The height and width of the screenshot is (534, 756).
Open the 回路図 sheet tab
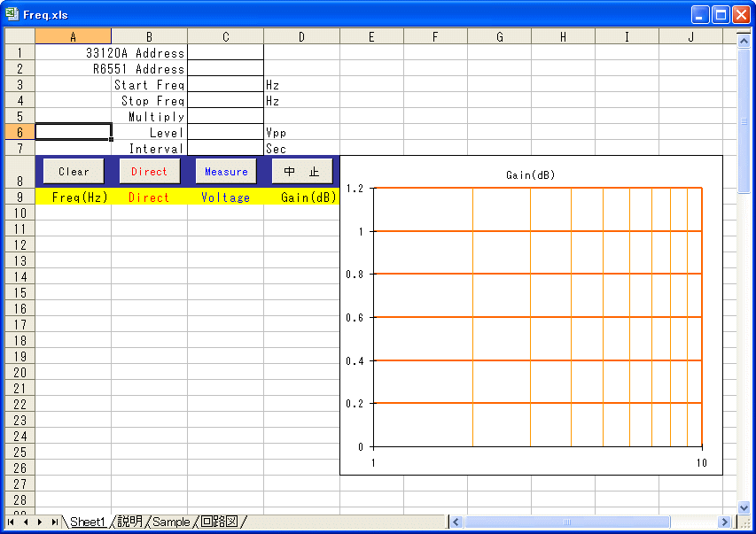tap(220, 522)
